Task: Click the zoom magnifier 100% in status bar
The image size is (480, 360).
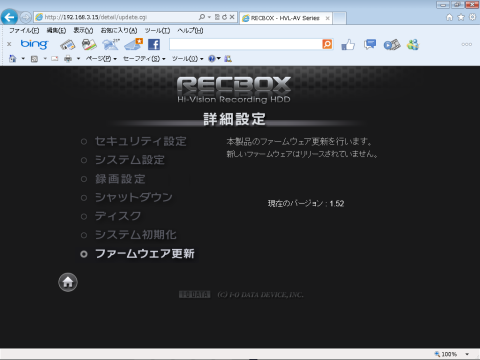Action: [x=446, y=354]
